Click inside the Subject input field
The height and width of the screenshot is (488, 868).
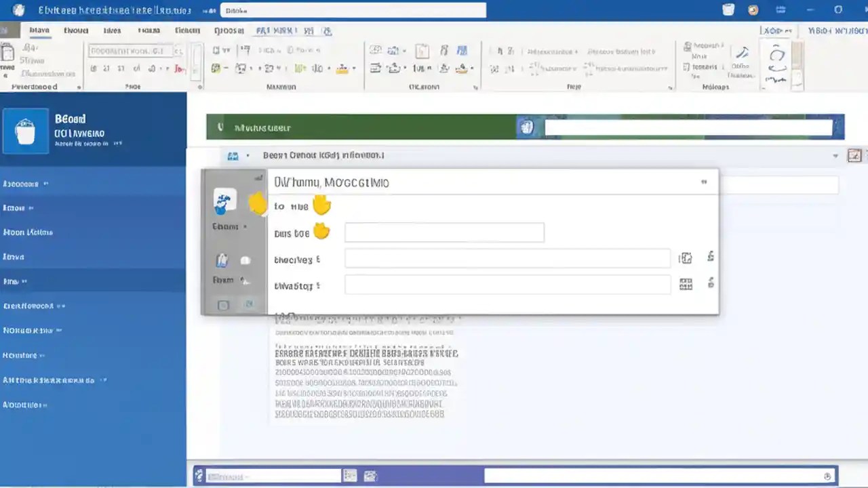[444, 232]
